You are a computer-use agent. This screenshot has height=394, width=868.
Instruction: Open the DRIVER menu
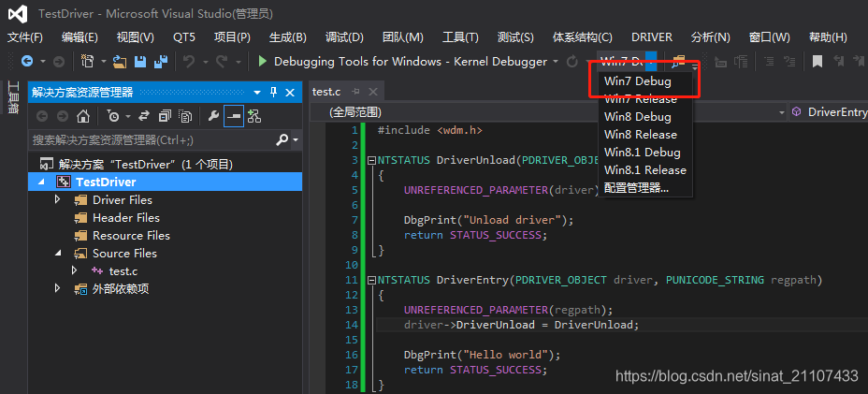click(652, 37)
